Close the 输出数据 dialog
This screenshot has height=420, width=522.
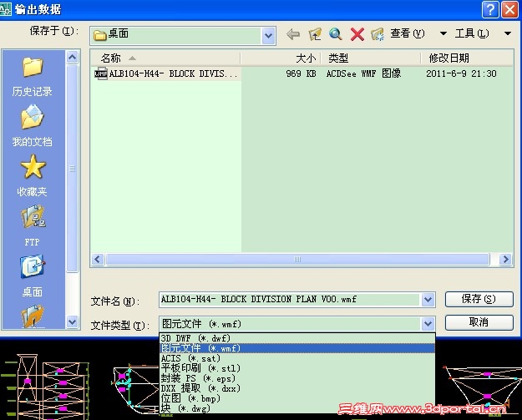(x=509, y=9)
